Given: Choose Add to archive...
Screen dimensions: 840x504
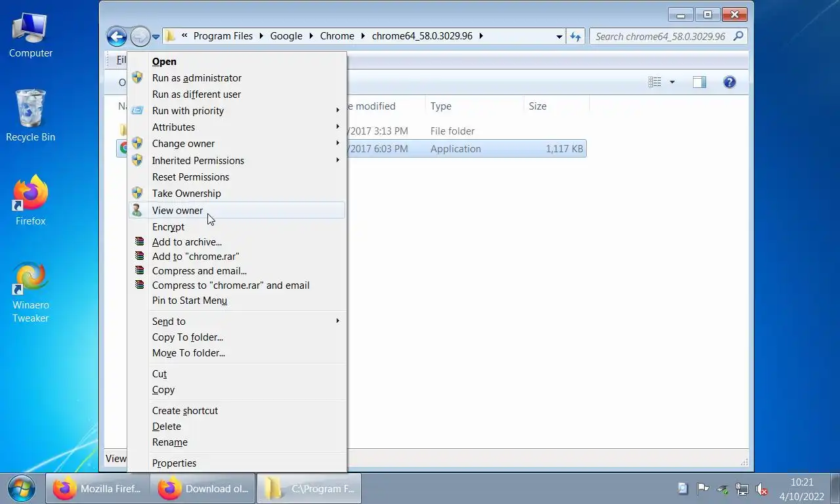Looking at the screenshot, I should [237, 241].
